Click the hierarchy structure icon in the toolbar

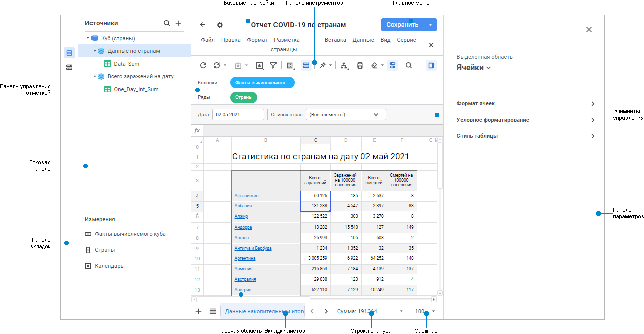point(344,65)
